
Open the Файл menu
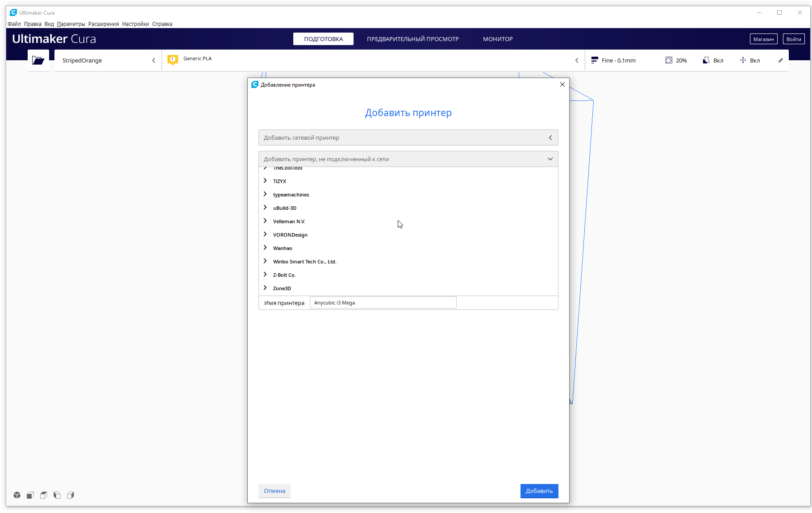click(x=14, y=24)
